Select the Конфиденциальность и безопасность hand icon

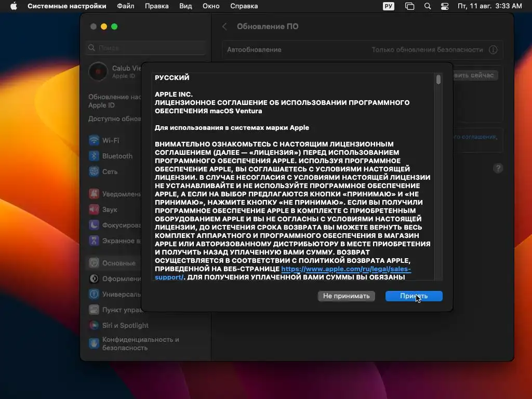tap(94, 343)
